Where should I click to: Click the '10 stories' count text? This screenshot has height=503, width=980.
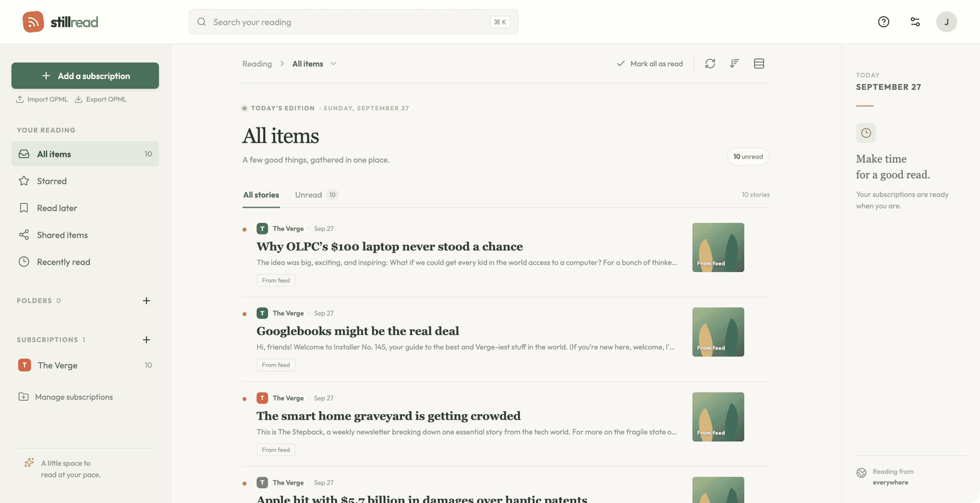756,195
